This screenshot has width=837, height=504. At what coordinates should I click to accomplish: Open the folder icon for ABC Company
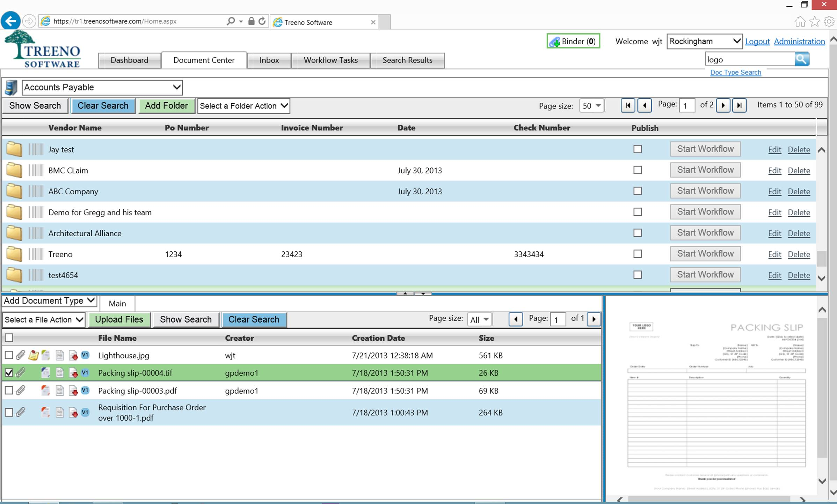[14, 191]
